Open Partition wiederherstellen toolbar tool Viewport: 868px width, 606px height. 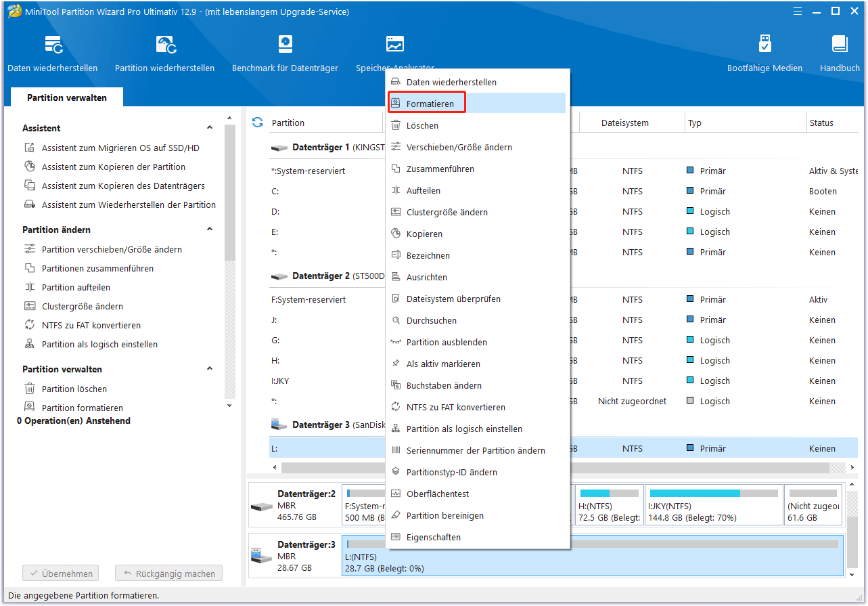point(165,54)
